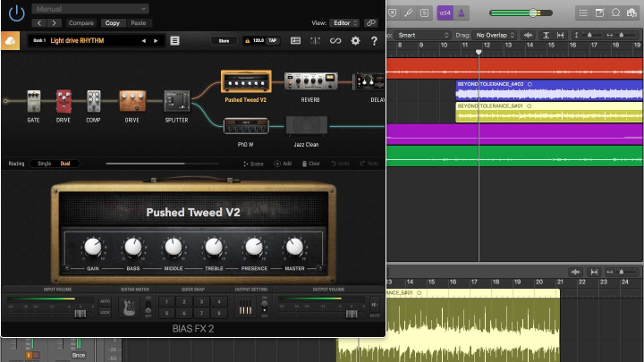Viewport: 644px width, 362px height.
Task: Click the Store button
Action: (x=224, y=40)
